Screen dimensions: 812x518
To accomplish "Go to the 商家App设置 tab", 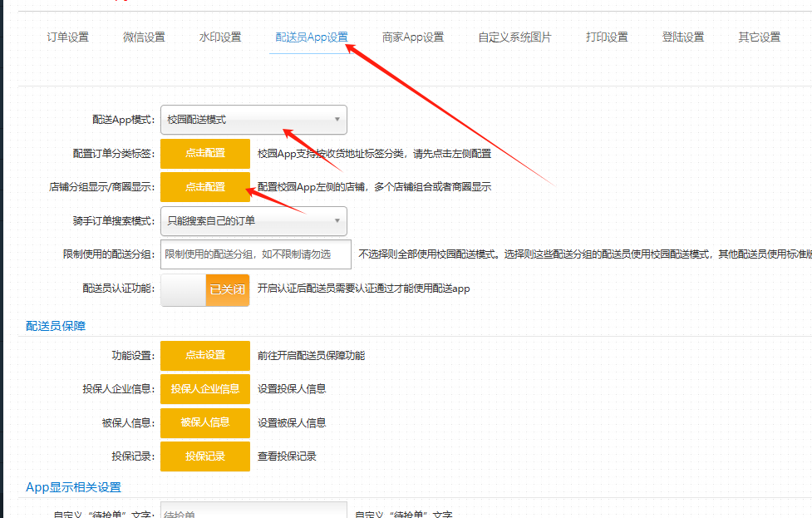I will coord(413,37).
